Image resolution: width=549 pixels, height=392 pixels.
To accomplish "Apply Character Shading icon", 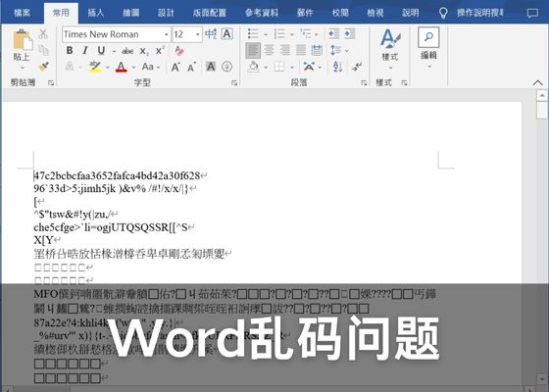I will 211,67.
